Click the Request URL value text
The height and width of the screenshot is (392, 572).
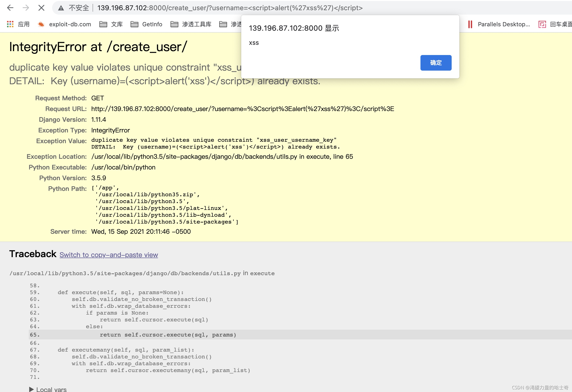[243, 109]
